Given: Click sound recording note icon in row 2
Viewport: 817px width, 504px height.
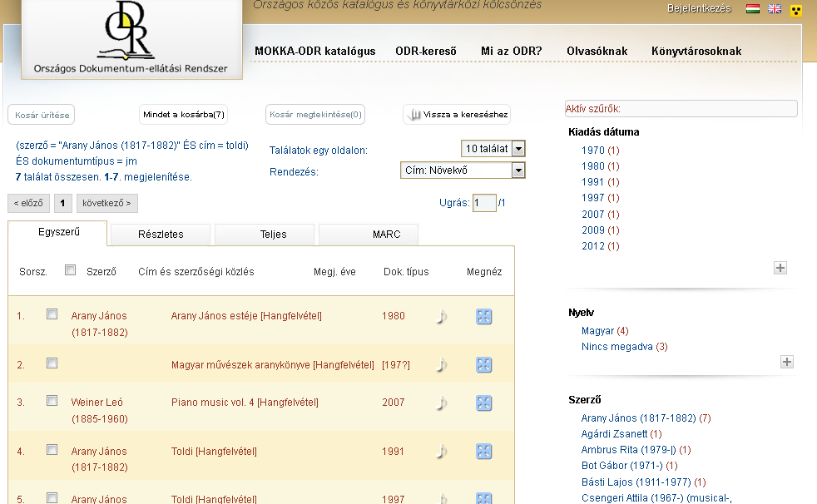Looking at the screenshot, I should [x=442, y=364].
